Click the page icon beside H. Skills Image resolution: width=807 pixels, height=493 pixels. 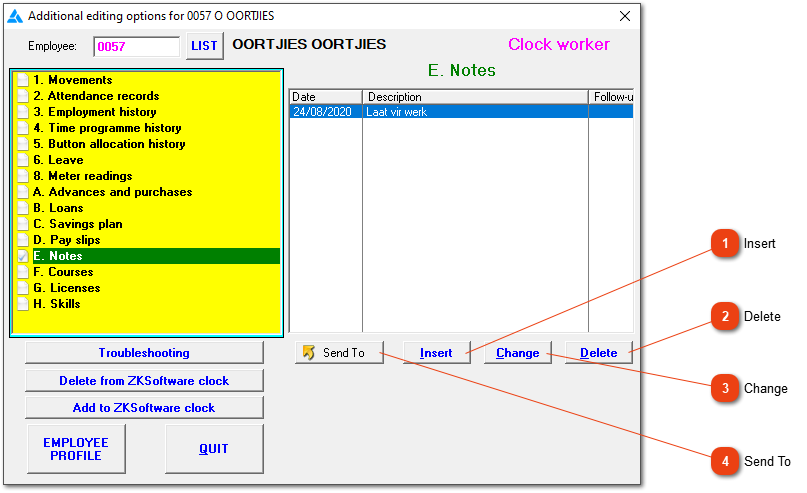click(x=23, y=304)
